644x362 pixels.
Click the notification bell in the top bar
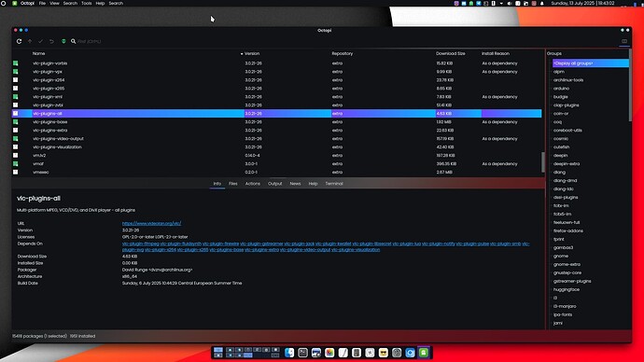541,4
